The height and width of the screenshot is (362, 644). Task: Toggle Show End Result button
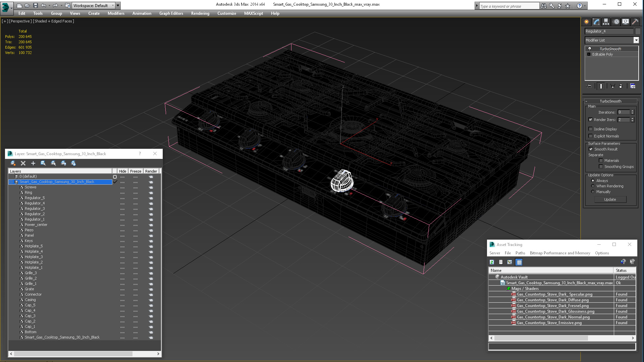pos(601,86)
